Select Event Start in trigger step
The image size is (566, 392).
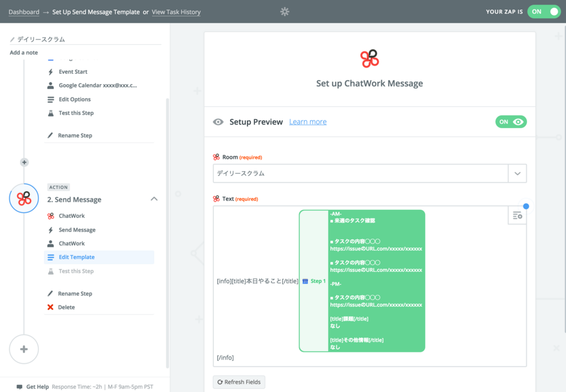click(x=73, y=72)
